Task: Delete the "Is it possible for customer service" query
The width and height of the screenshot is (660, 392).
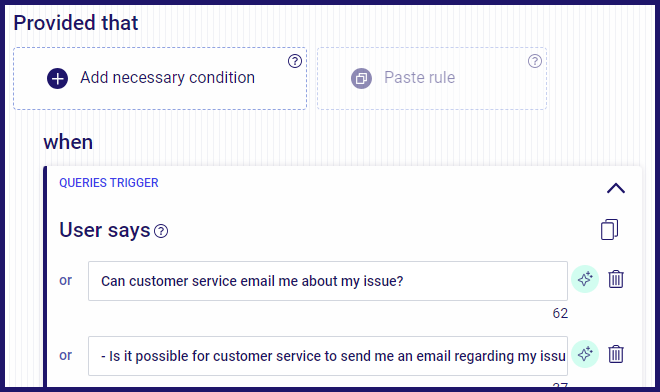Action: pyautogui.click(x=616, y=354)
